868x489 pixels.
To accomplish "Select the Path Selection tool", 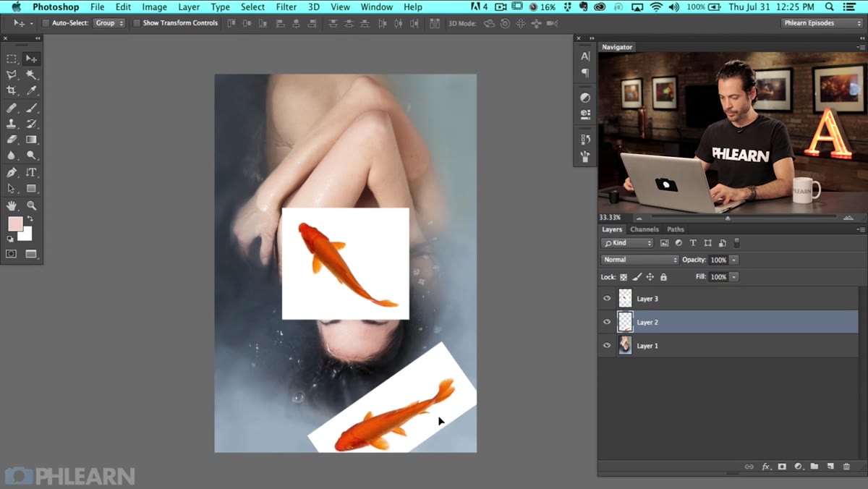I will tap(12, 189).
